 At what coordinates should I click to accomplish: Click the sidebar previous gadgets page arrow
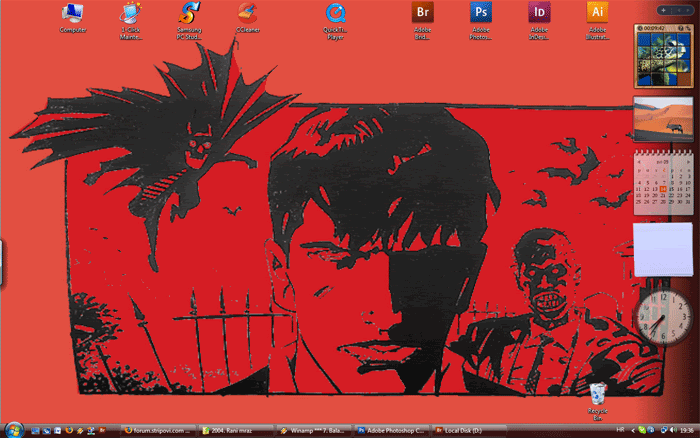(x=679, y=10)
